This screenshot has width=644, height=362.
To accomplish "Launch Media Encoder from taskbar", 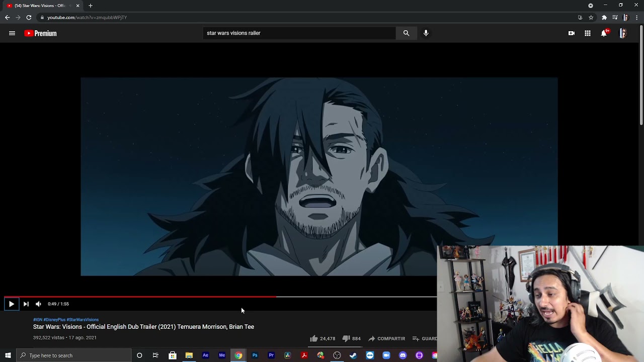I will pyautogui.click(x=222, y=355).
